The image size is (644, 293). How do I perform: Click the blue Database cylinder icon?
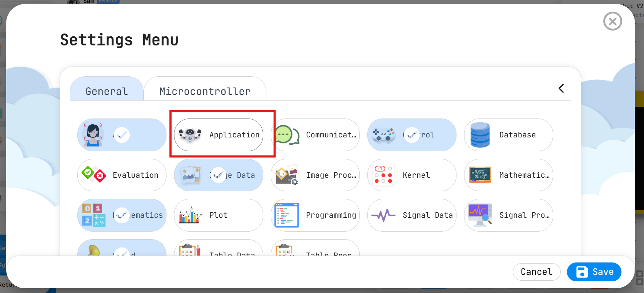click(x=480, y=135)
